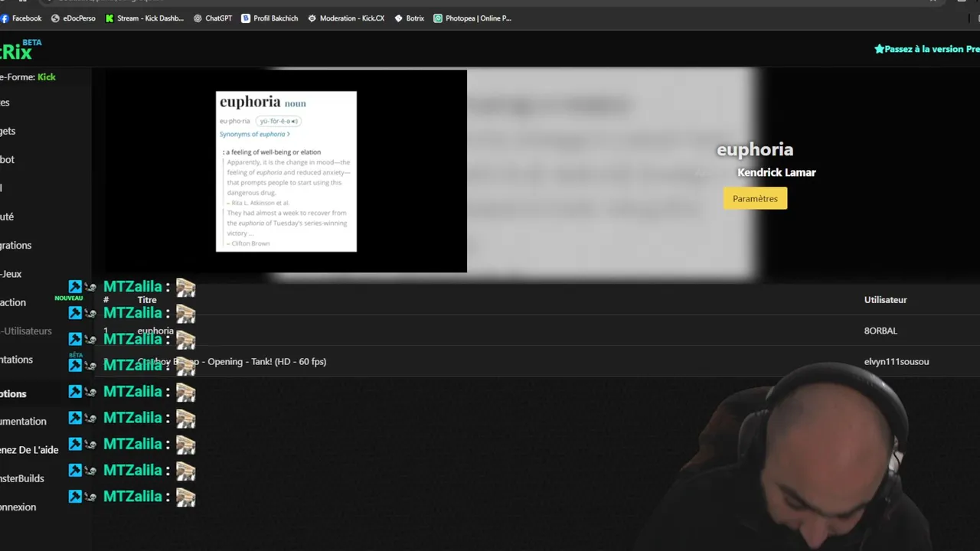Open the Mini-Jeux sidebar item
This screenshot has width=980, height=551.
click(x=11, y=273)
